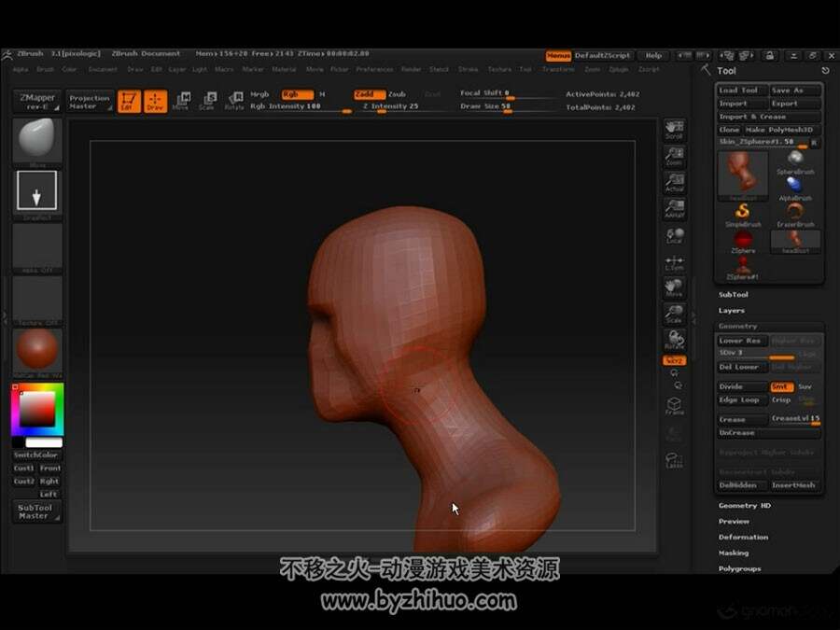Select the Rotate transform mode in top shelf
Viewport: 840px width, 630px height.
pyautogui.click(x=234, y=101)
